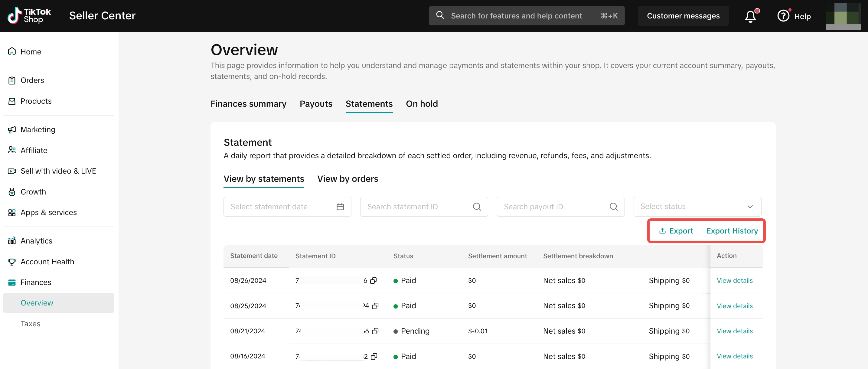Screen dimensions: 868x369
Task: Click the top search bar magnifier icon
Action: pyautogui.click(x=440, y=15)
